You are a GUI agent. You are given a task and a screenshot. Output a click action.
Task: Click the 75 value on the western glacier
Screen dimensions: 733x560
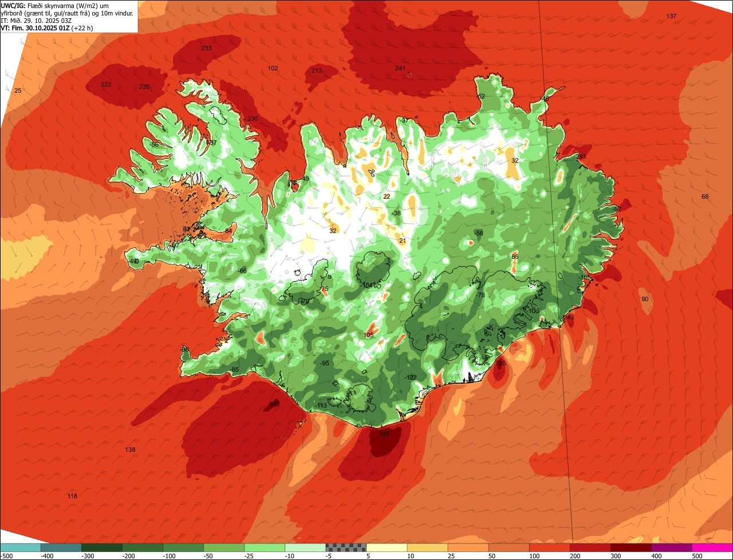(x=325, y=290)
